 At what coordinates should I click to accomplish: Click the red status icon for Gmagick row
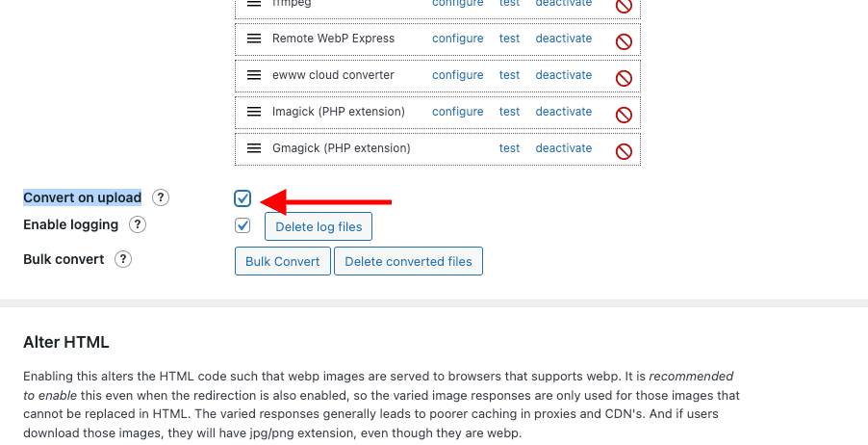624,151
